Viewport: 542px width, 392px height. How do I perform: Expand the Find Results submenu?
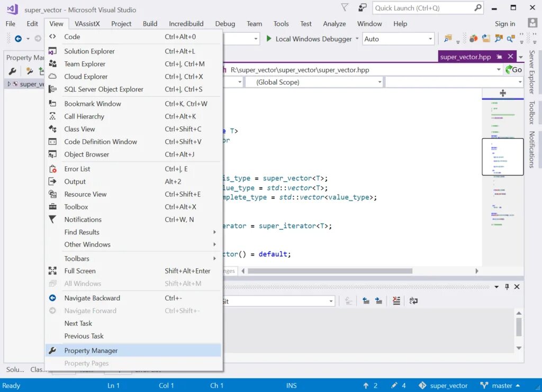pyautogui.click(x=133, y=232)
